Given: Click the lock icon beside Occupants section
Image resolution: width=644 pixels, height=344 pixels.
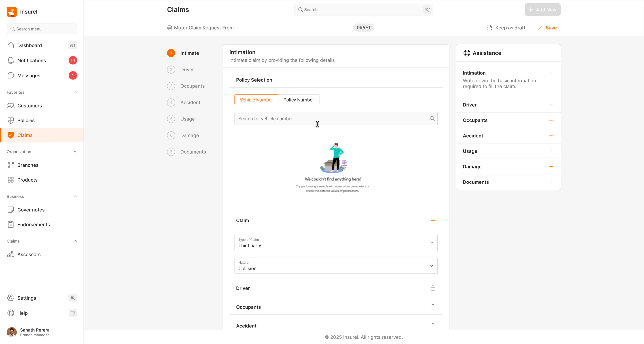Looking at the screenshot, I should pos(433,307).
